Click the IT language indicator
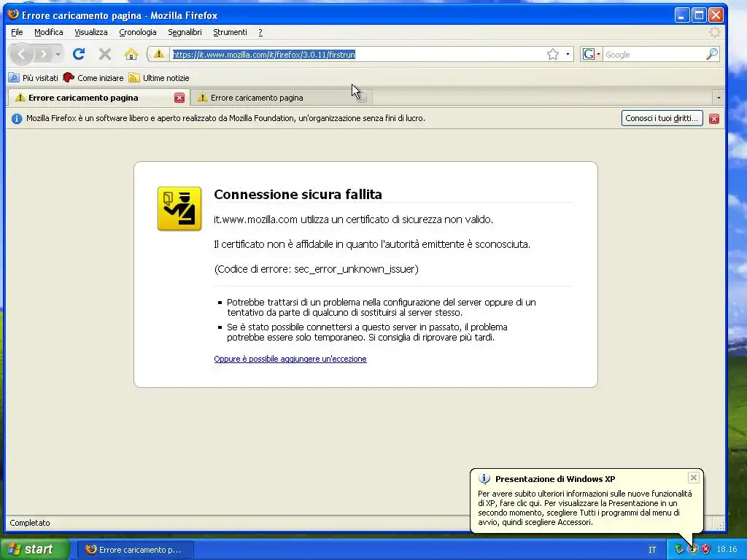Screen dimensions: 747x560 click(652, 550)
